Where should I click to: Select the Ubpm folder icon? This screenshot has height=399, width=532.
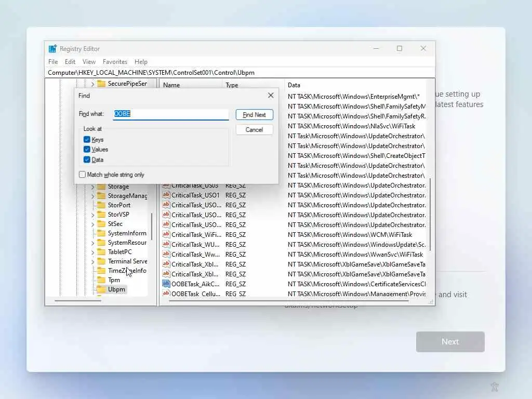click(101, 289)
